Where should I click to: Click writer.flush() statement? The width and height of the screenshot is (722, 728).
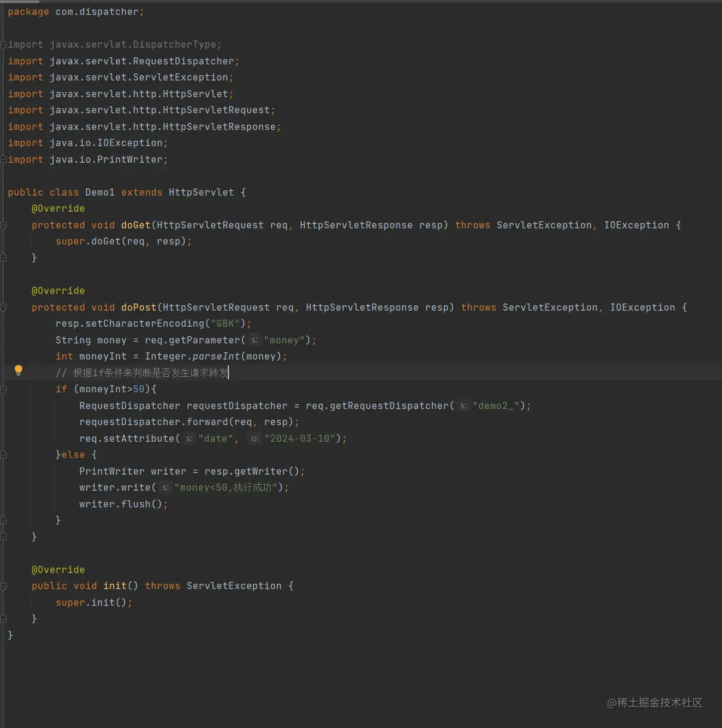pos(124,504)
